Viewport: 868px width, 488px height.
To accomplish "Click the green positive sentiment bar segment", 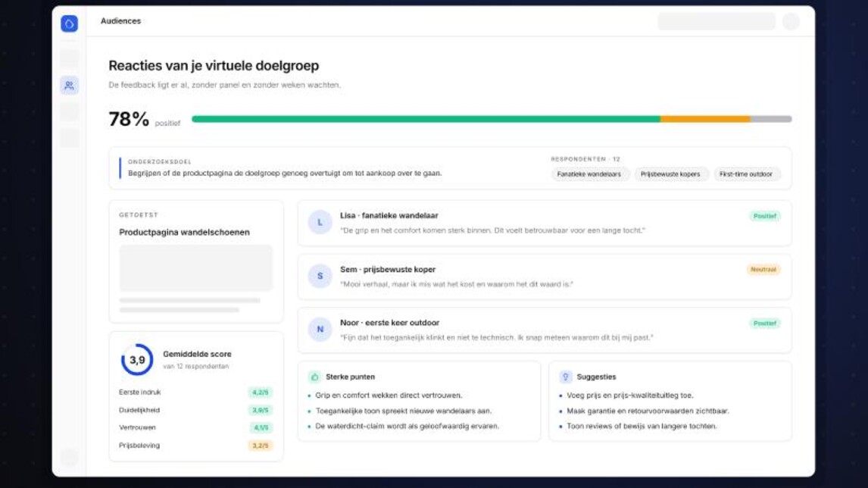I will point(426,119).
